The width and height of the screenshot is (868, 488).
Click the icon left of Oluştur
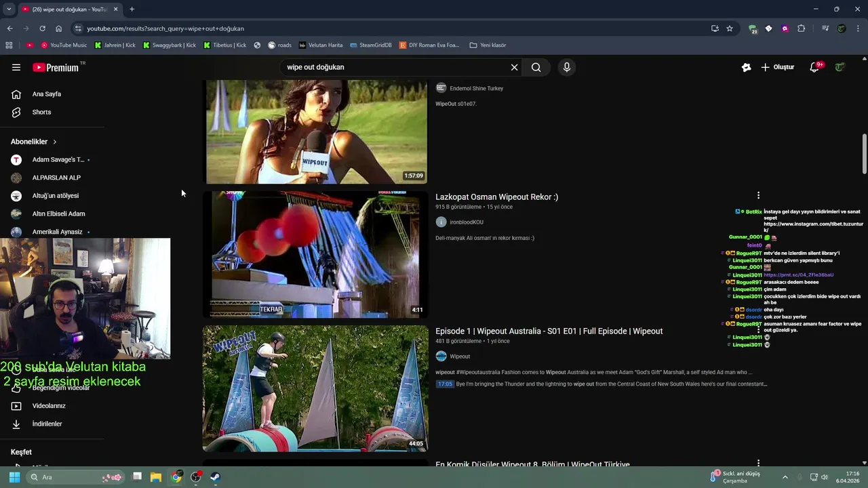(x=746, y=67)
